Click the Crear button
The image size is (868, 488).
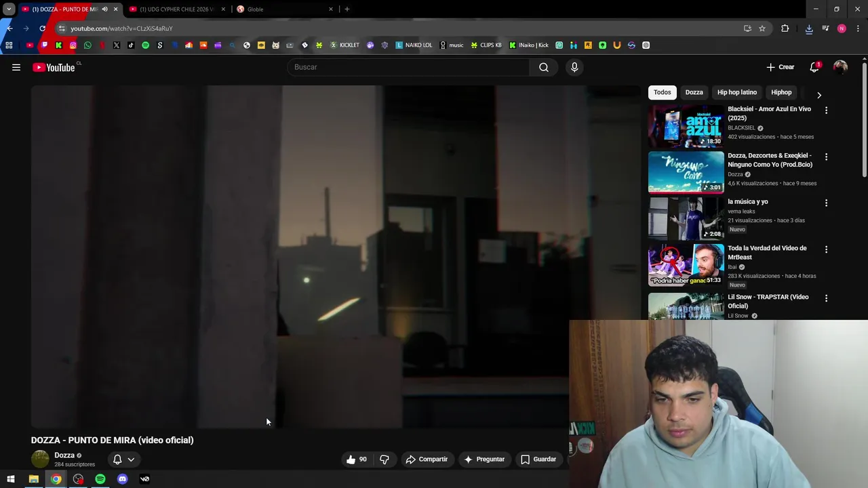point(781,67)
